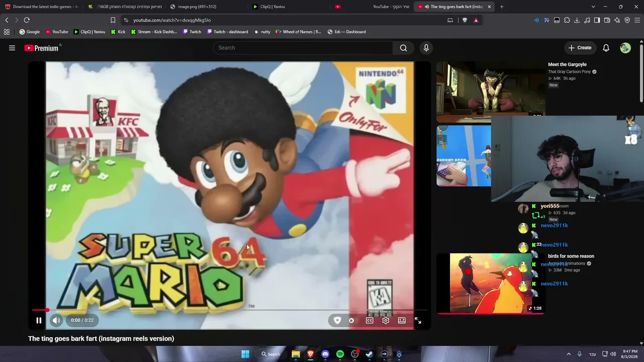The height and width of the screenshot is (362, 644).
Task: Open the Brave Rewards triangle icon
Action: pyautogui.click(x=476, y=20)
